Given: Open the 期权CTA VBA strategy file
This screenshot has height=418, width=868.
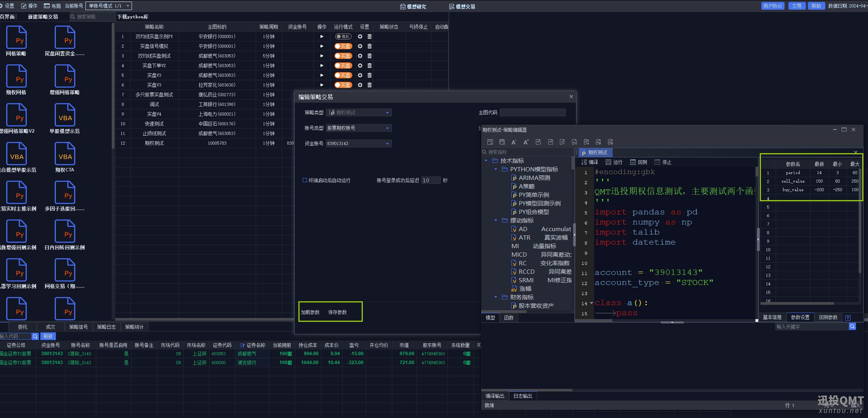Looking at the screenshot, I should click(x=65, y=157).
